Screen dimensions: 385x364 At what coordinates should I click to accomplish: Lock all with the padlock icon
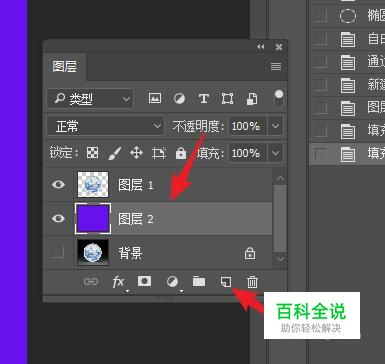181,153
